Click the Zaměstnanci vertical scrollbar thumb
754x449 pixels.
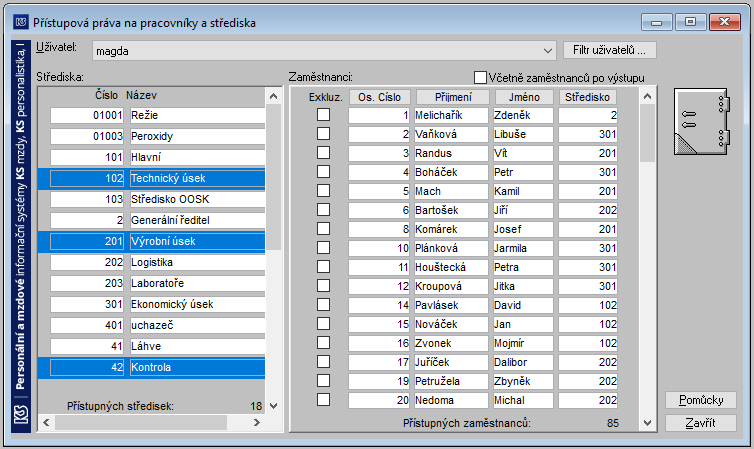647,133
